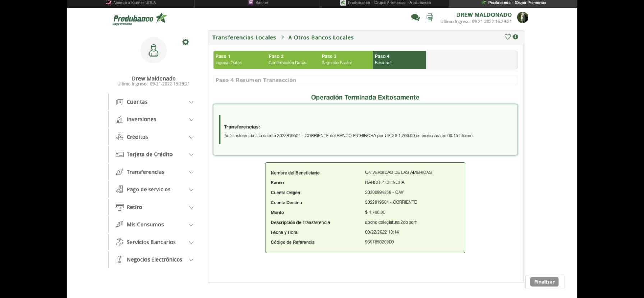Click the info circle icon
Viewport: 644px width, 298px height.
tap(515, 37)
